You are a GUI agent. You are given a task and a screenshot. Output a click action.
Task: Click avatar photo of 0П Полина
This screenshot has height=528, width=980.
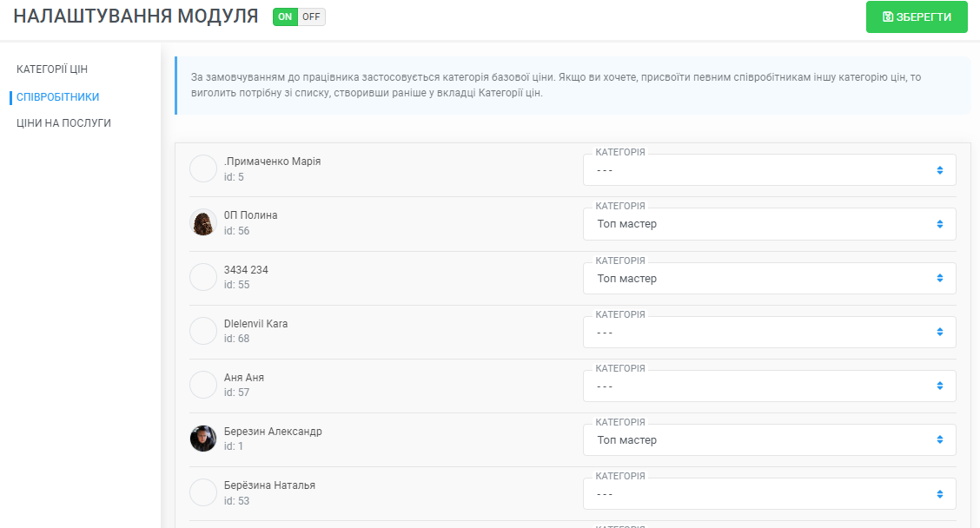(203, 222)
